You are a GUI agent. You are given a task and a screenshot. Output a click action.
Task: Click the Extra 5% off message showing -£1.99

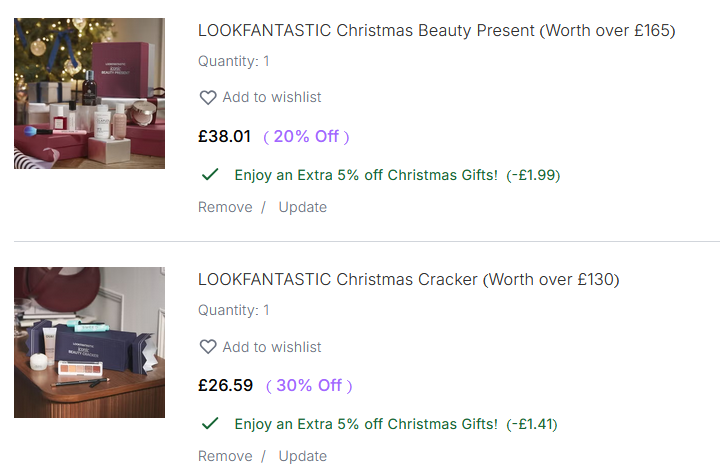click(396, 175)
